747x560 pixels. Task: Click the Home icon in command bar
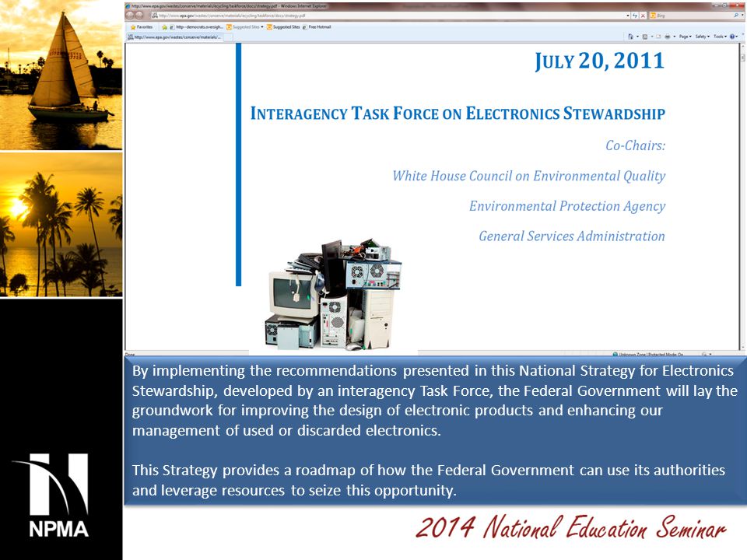tap(630, 37)
